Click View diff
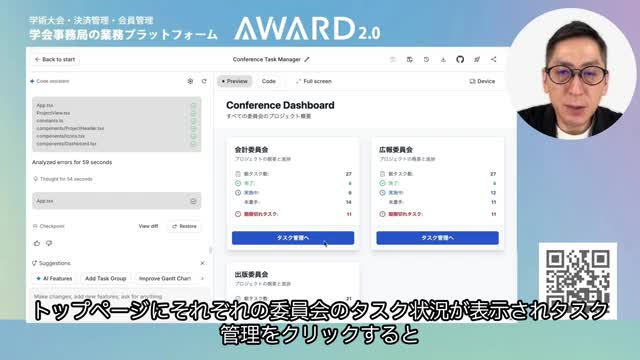 point(148,226)
